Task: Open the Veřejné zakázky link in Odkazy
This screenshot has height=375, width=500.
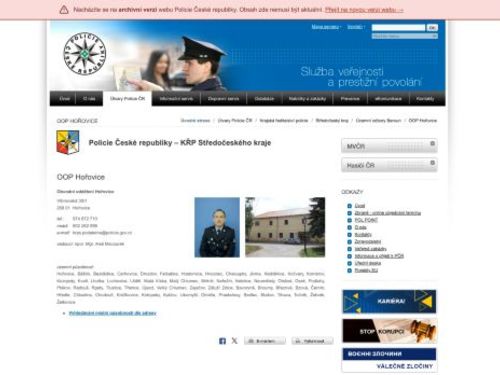Action: coord(370,249)
